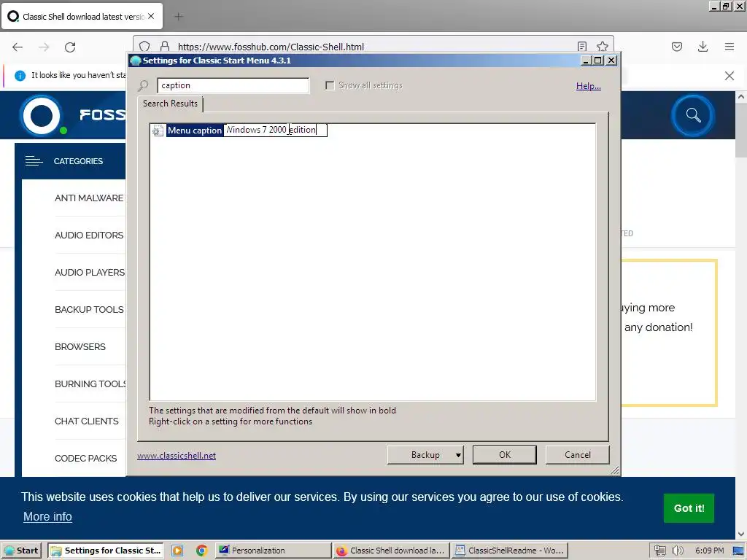747x560 pixels.
Task: Click the CATEGORIES header label
Action: point(78,161)
